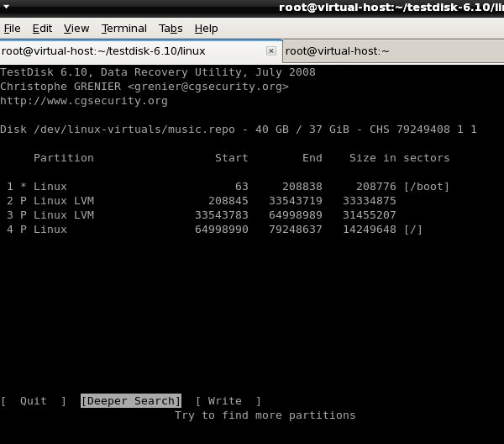Open the File menu
Image resolution: width=504 pixels, height=444 pixels.
[13, 29]
